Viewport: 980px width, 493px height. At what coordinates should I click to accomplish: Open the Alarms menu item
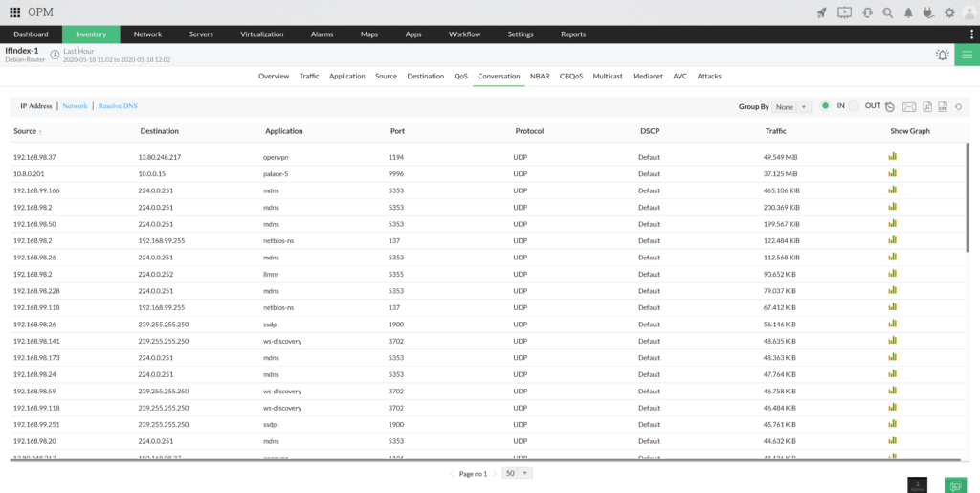point(322,34)
